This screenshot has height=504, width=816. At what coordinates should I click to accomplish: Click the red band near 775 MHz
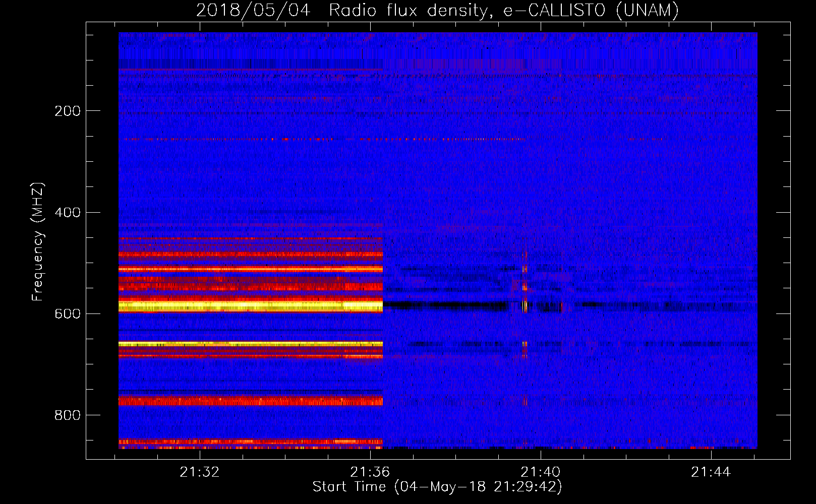[x=251, y=400]
